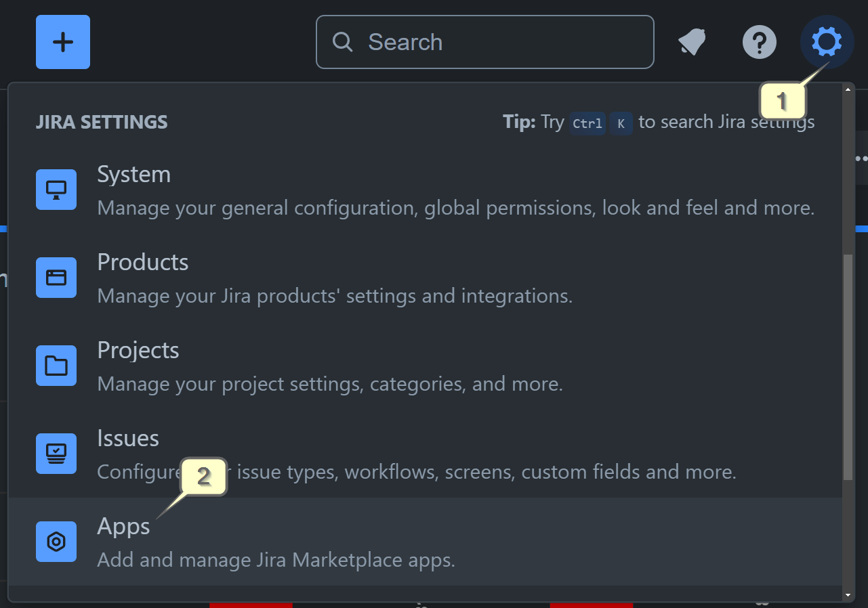Screen dimensions: 868x608
Task: Click the System monitor icon
Action: (56, 190)
